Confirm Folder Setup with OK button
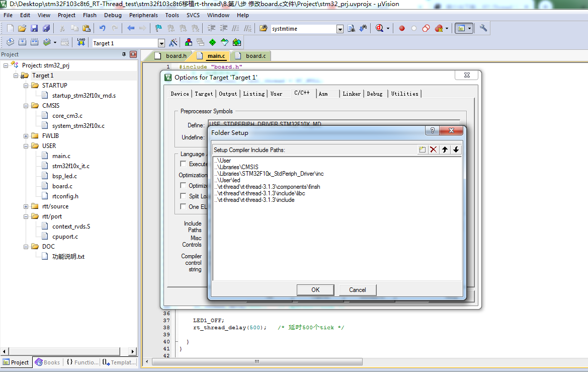The height and width of the screenshot is (372, 588). [x=315, y=290]
